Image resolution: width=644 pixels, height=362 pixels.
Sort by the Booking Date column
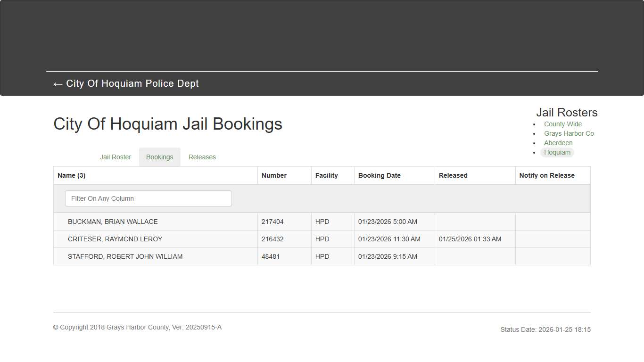380,175
